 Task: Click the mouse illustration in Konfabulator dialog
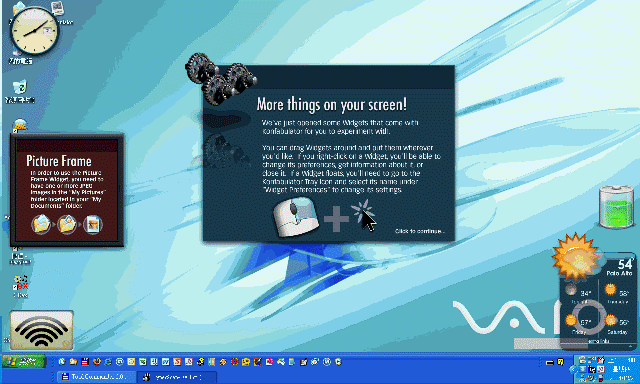pyautogui.click(x=296, y=217)
